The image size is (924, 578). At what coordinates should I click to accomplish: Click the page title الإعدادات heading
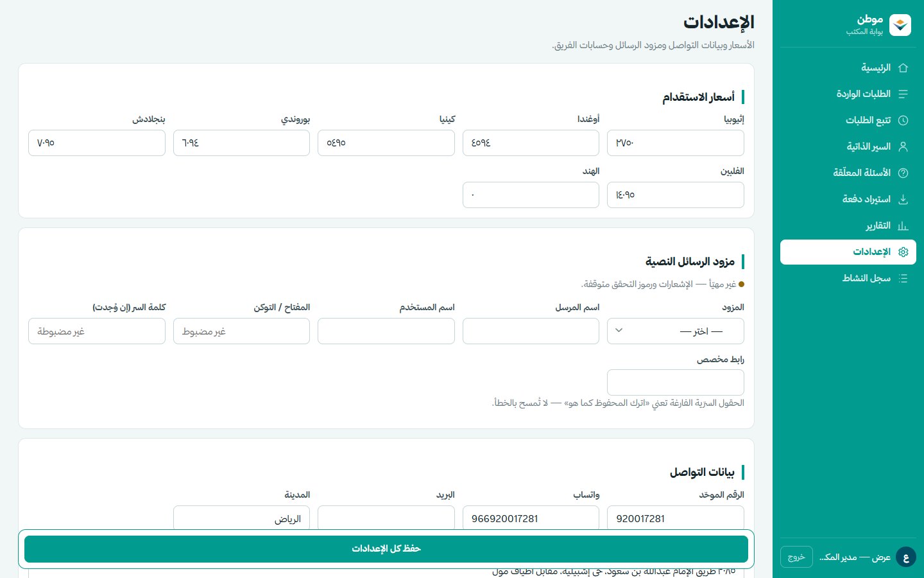click(719, 22)
